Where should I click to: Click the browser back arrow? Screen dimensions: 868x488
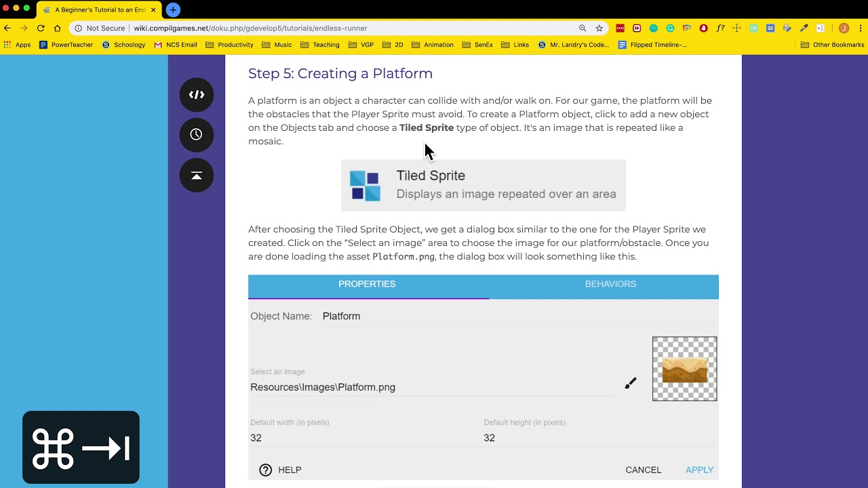(x=7, y=28)
